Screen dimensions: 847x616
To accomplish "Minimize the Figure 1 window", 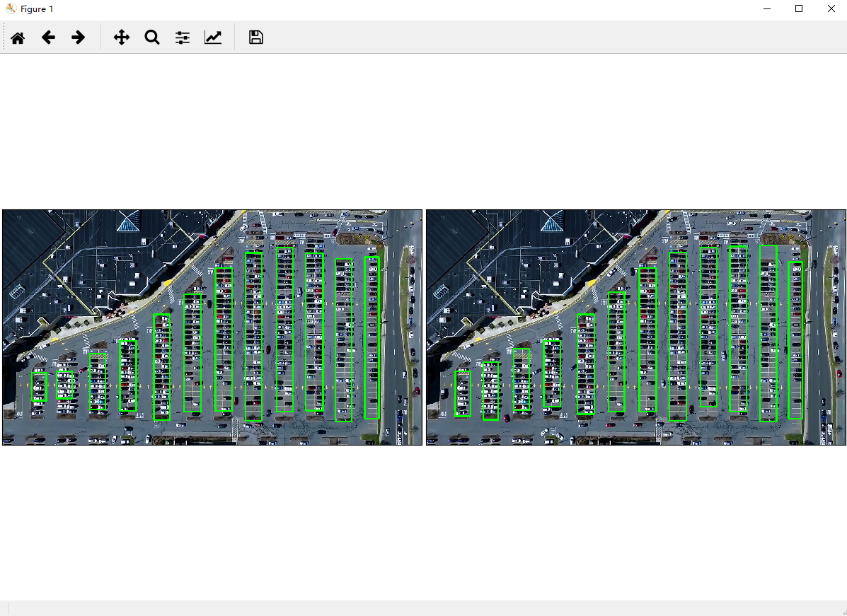I will [x=767, y=8].
